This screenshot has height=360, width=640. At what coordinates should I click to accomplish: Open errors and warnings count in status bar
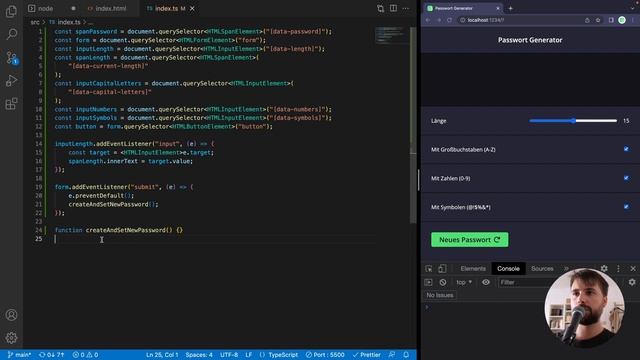(x=85, y=355)
